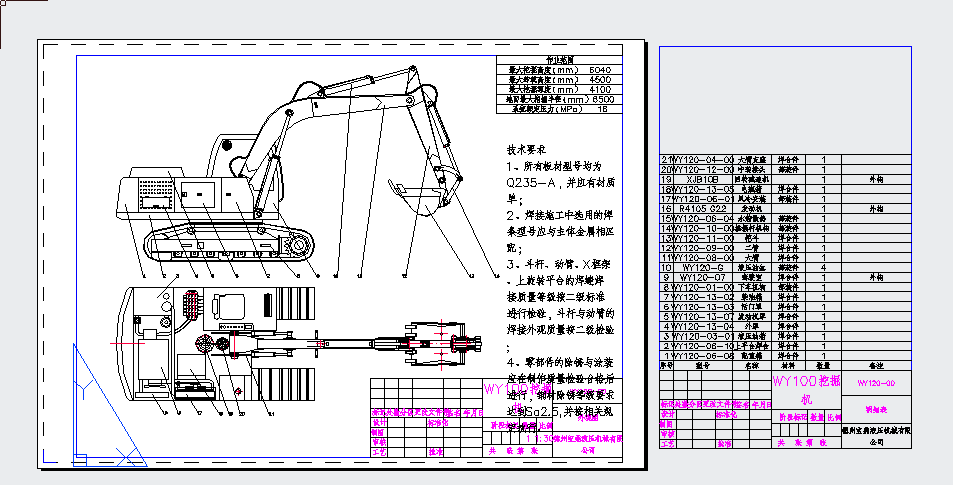Select the excavator bucket in the side view
The height and width of the screenshot is (485, 953).
point(418,199)
